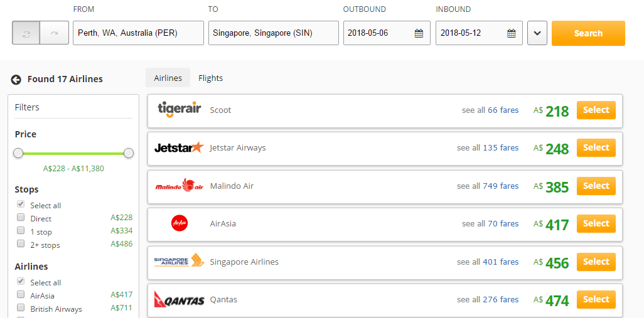Click the A$228 - A$11,380 price range text
The width and height of the screenshot is (644, 318).
point(73,168)
